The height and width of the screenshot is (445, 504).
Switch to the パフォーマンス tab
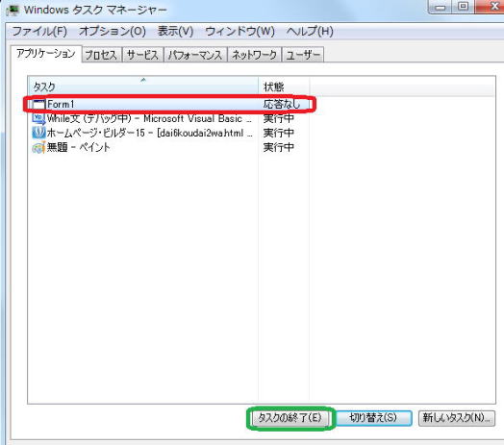[x=195, y=55]
